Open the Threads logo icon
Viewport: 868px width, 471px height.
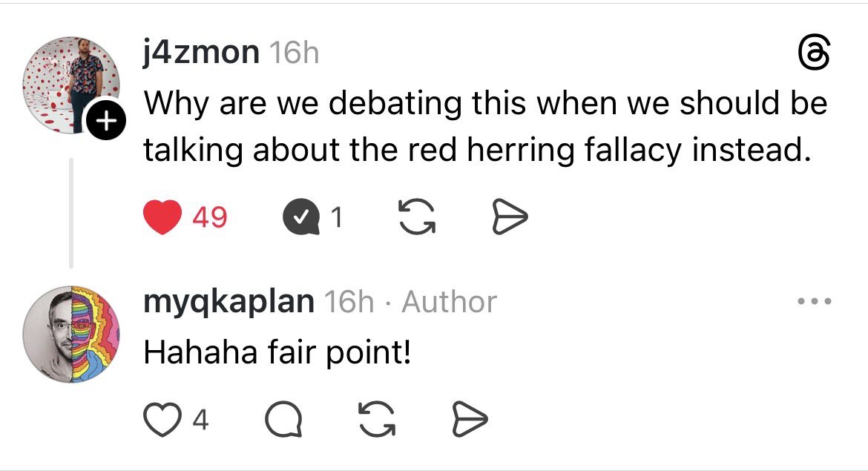[813, 55]
